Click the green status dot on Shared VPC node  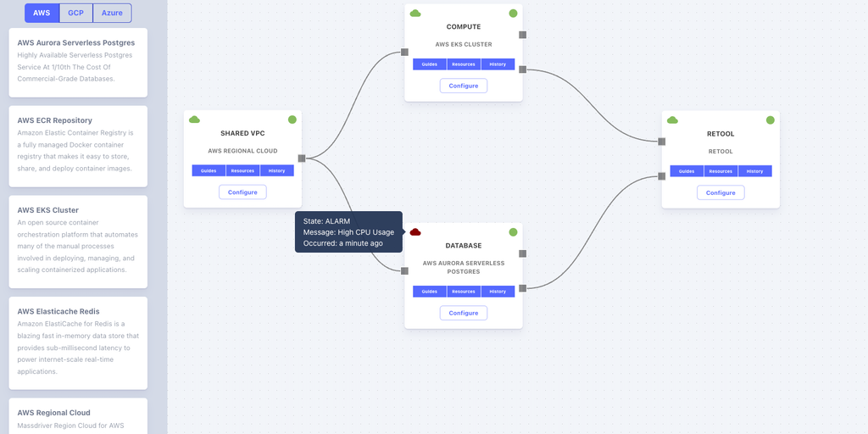292,120
